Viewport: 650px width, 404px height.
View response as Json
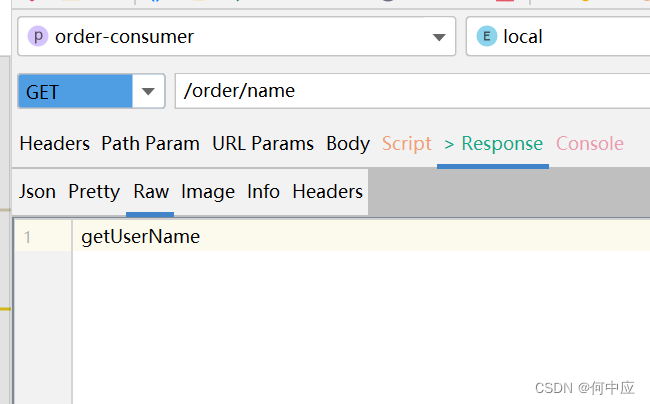(x=37, y=192)
